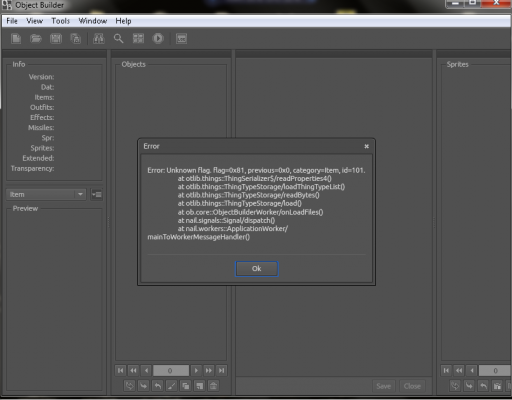Click the Export sprite icon under Sprites
The image size is (512, 400).
[483, 386]
